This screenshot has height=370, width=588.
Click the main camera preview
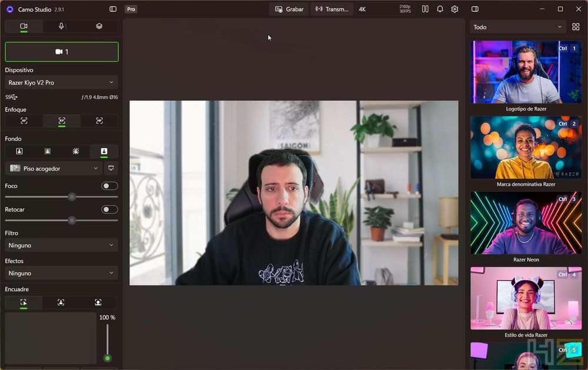click(x=293, y=193)
